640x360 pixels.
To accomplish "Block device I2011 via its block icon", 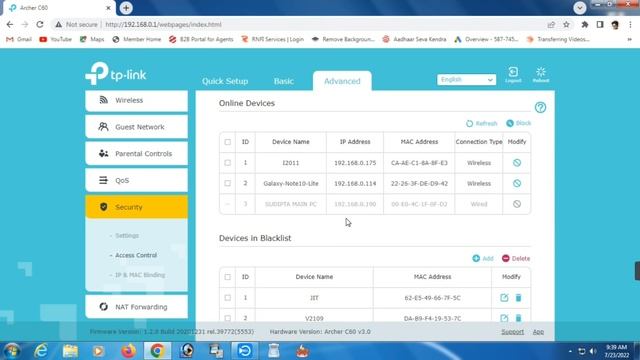I will [x=517, y=162].
